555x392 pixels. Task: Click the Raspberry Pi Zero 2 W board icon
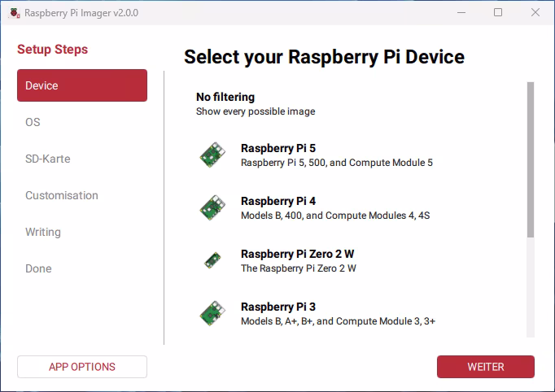coord(212,260)
